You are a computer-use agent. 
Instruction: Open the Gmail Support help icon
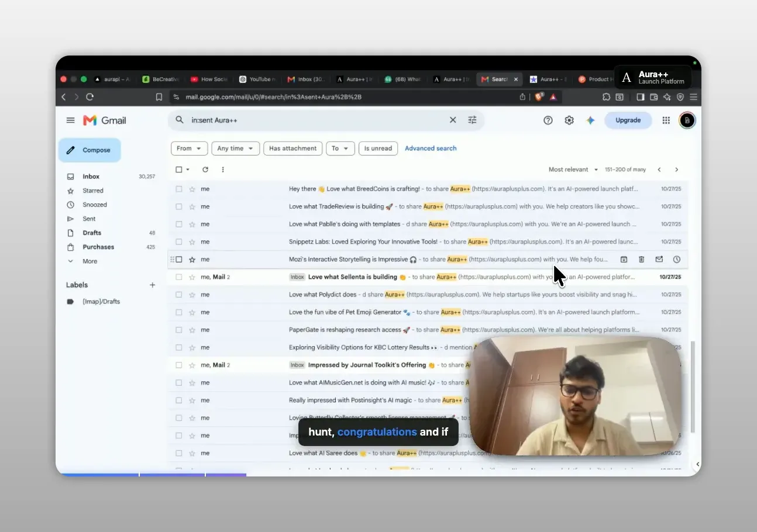[x=548, y=120]
